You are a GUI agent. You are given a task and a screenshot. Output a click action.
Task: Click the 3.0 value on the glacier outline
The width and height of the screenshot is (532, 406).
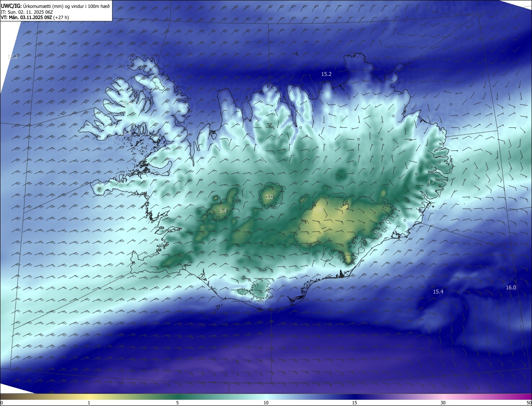[x=269, y=197]
